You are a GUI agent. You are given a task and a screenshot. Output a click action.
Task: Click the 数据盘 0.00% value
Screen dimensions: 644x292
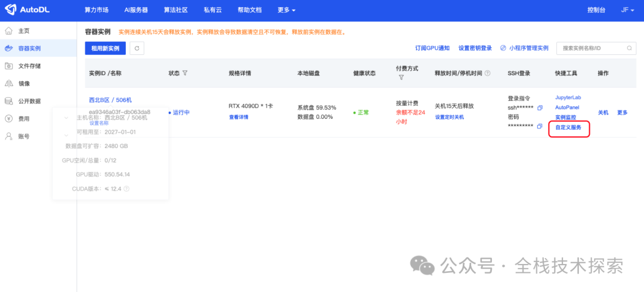click(x=315, y=117)
